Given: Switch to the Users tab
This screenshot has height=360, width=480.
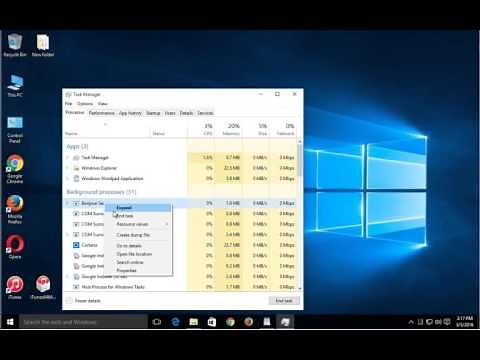Looking at the screenshot, I should (x=170, y=113).
